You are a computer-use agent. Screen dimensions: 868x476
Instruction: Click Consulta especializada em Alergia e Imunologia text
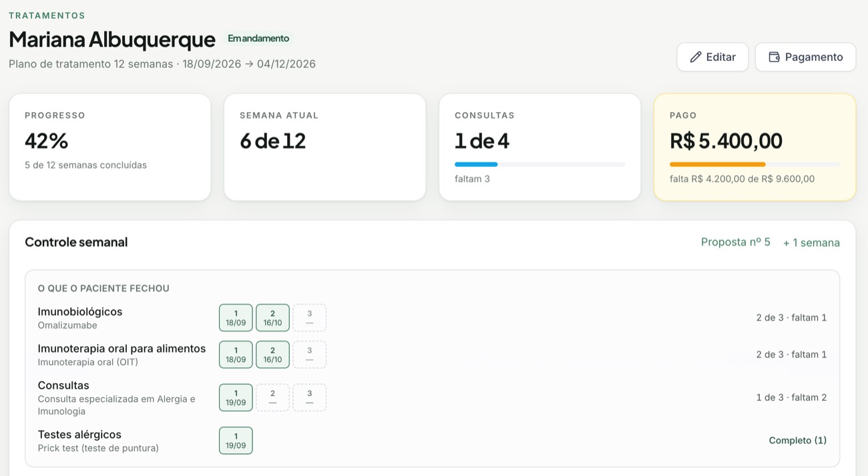coord(117,405)
